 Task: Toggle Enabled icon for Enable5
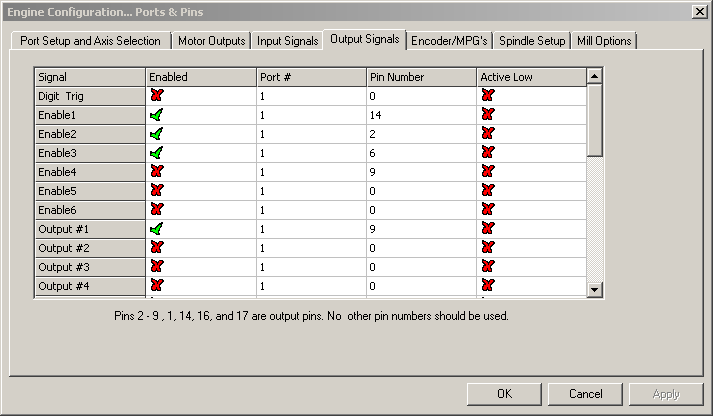pyautogui.click(x=157, y=191)
